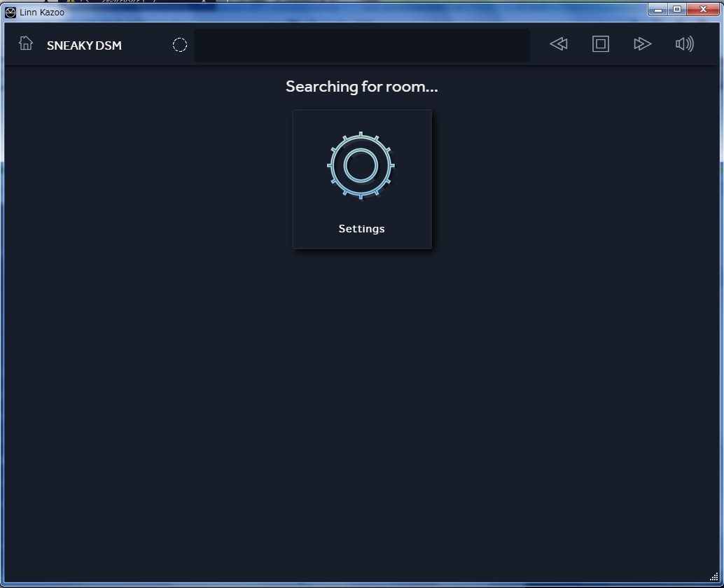
Task: Maximize the Linn Kazoo window
Action: [676, 10]
